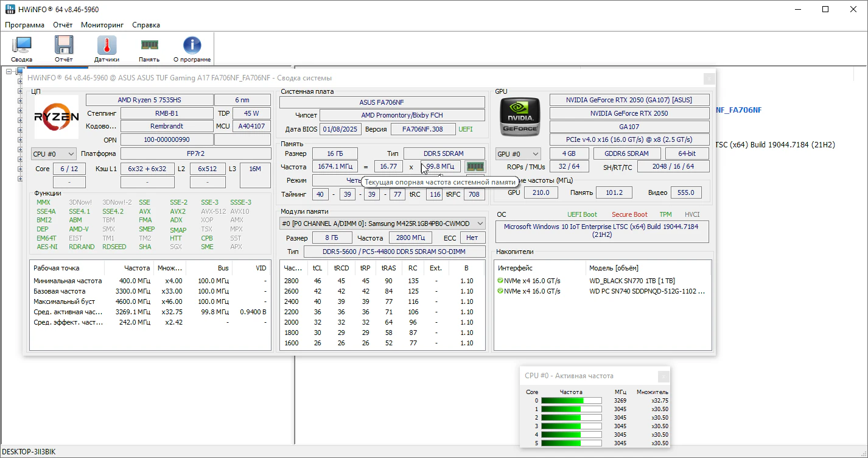Open the CPU #0 selector dropdown
This screenshot has height=458, width=868.
coord(54,154)
